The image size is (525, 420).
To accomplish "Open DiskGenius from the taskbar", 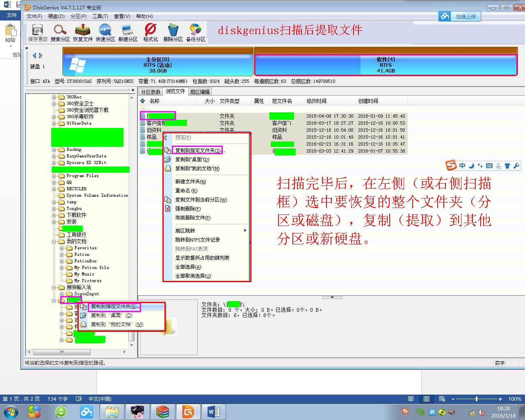I will (x=188, y=411).
